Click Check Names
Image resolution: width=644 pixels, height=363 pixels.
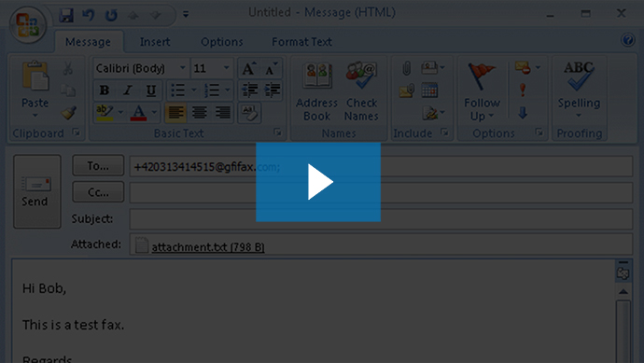[361, 92]
